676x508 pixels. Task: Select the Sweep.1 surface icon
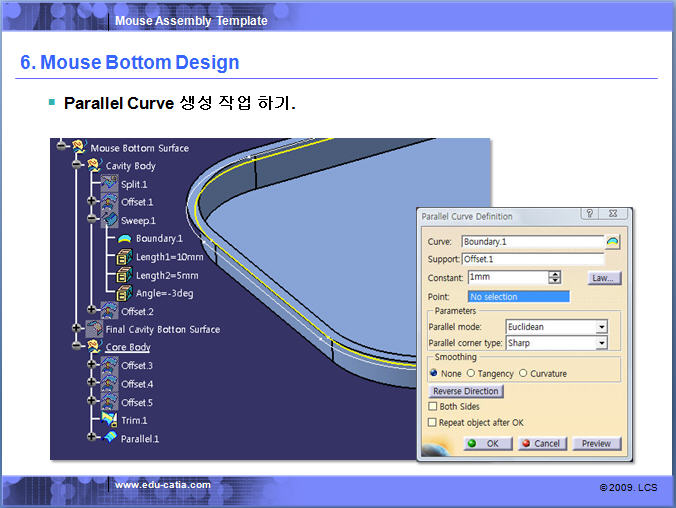click(109, 220)
